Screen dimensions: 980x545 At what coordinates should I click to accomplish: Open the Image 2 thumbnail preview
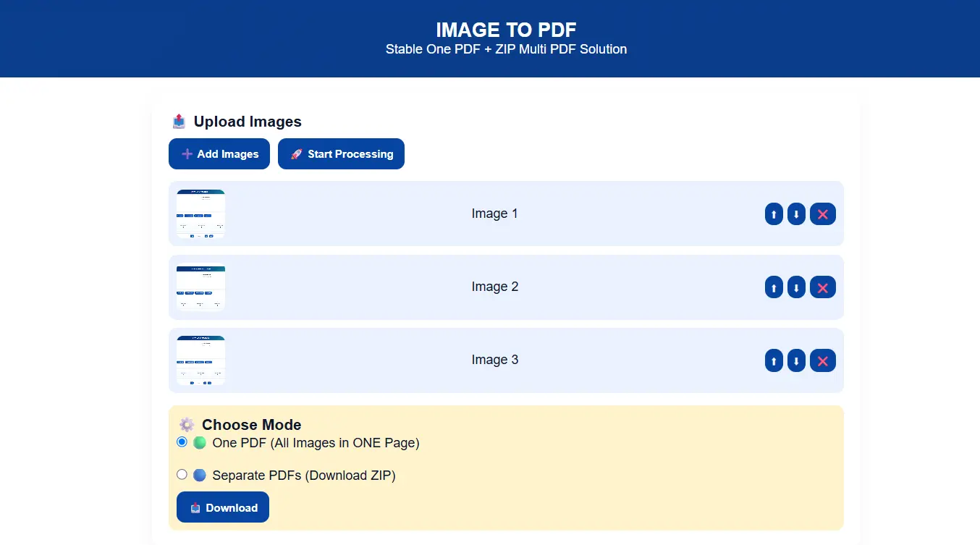tap(200, 287)
